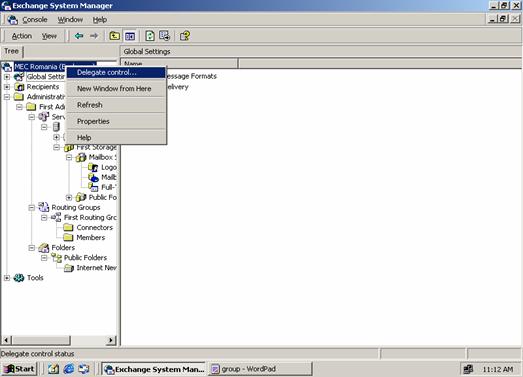Expand the Recipients tree node
Screen dimensions: 523x377
click(x=7, y=87)
